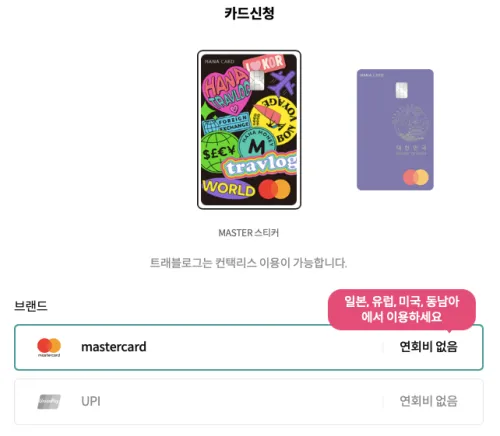Image resolution: width=500 pixels, height=436 pixels.
Task: Click the MASTER 스티커 caption
Action: click(x=249, y=233)
